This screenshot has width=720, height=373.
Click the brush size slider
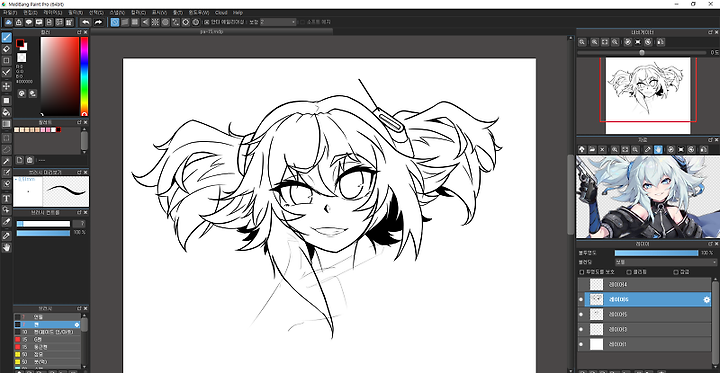[43, 224]
